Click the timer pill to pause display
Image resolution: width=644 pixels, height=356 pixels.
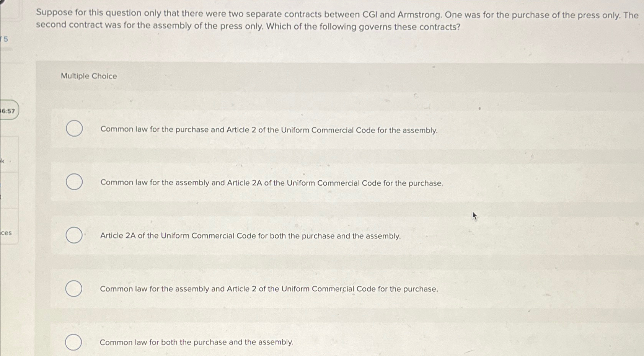[x=9, y=111]
